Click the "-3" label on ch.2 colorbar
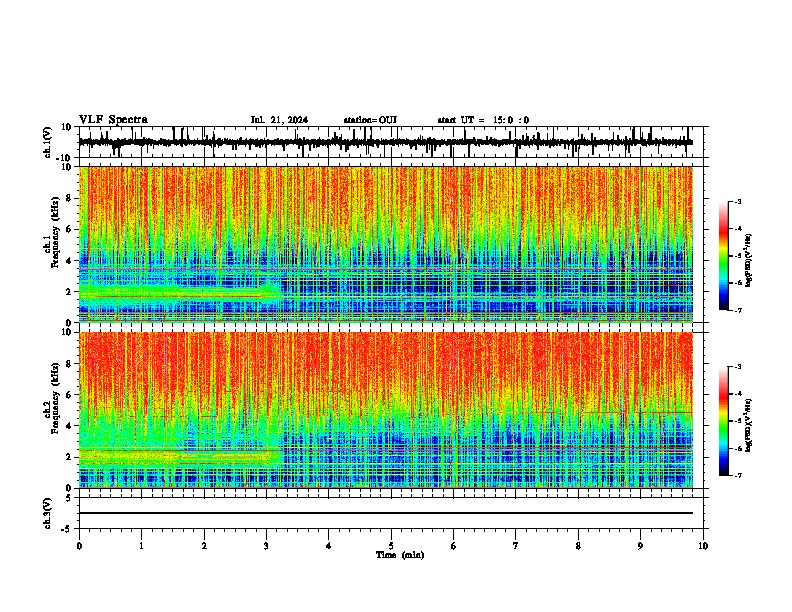792x612 pixels. point(738,367)
